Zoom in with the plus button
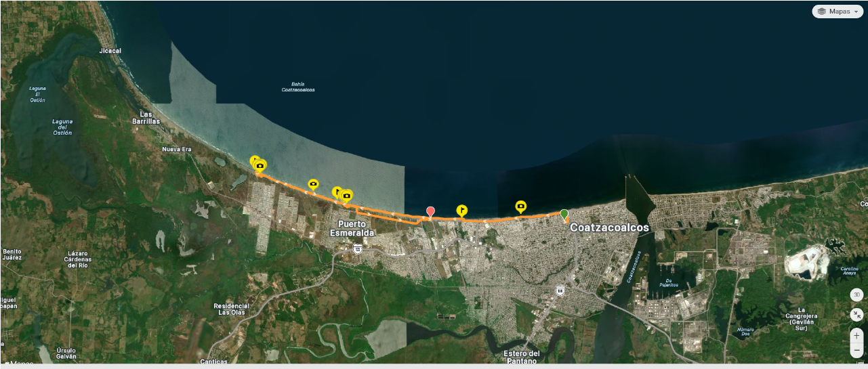The height and width of the screenshot is (369, 868). pos(857,335)
